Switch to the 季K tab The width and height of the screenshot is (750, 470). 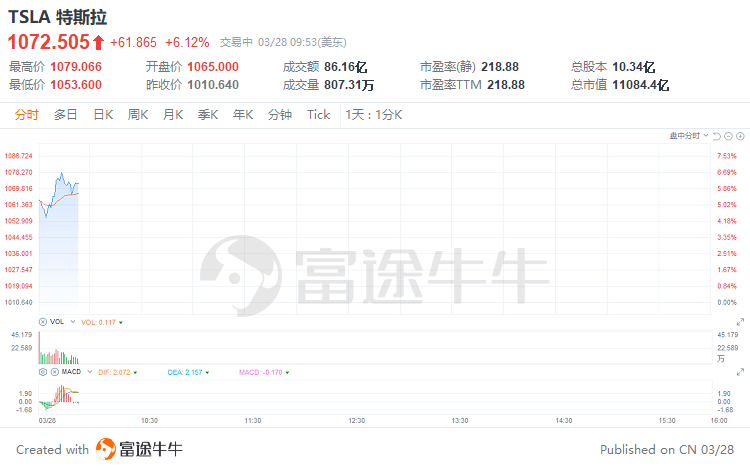(x=208, y=115)
